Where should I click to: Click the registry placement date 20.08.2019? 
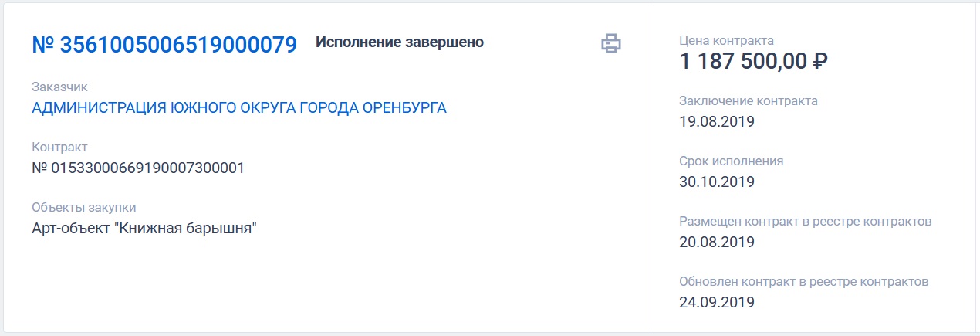(x=717, y=242)
